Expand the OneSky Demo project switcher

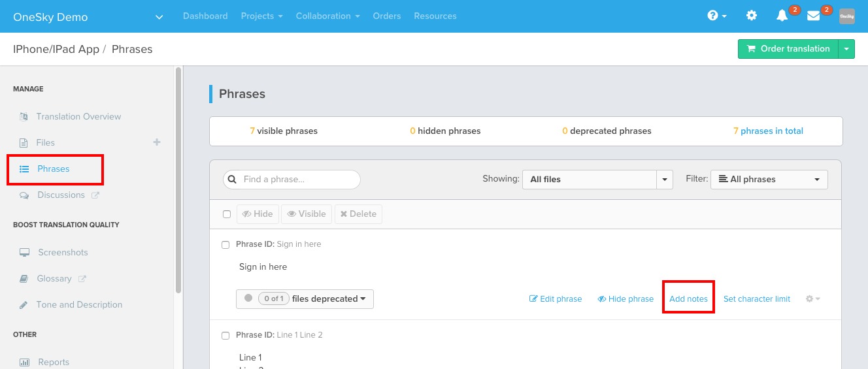159,17
